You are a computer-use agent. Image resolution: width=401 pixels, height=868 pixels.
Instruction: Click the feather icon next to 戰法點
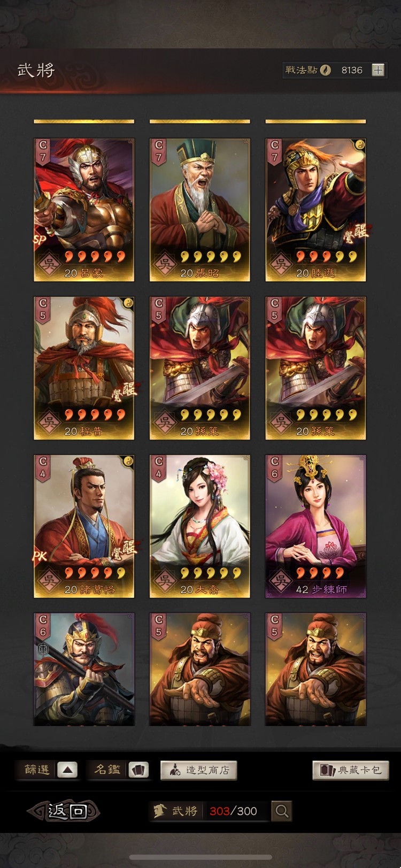[x=325, y=70]
